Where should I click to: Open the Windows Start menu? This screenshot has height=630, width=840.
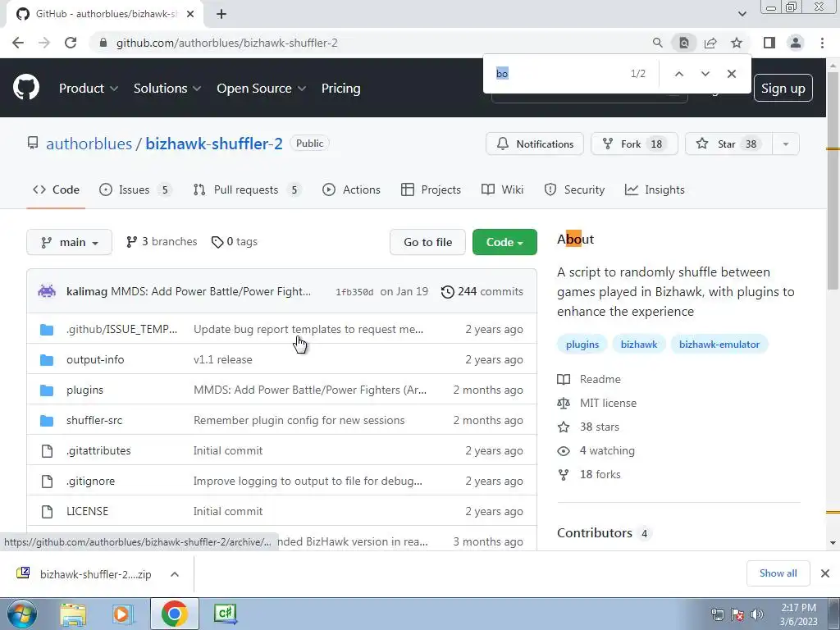(x=22, y=614)
